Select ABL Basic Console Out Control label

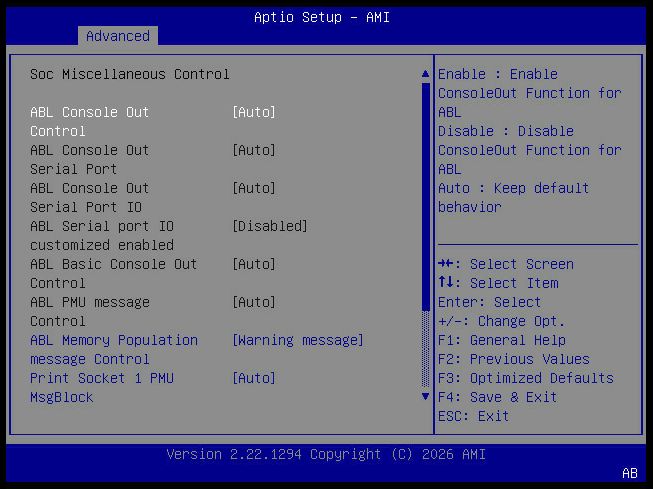114,274
